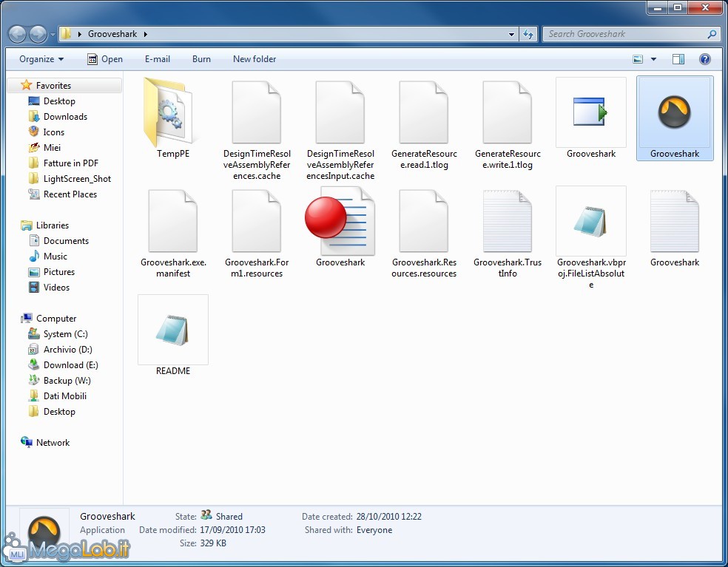Click Shared with value Everyone
Viewport: 728px width, 567px height.
click(374, 530)
